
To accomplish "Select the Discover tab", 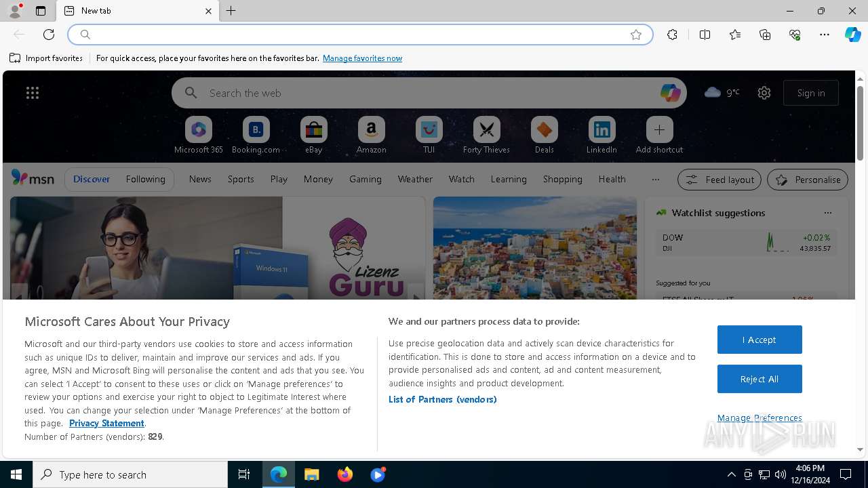I will tap(92, 179).
